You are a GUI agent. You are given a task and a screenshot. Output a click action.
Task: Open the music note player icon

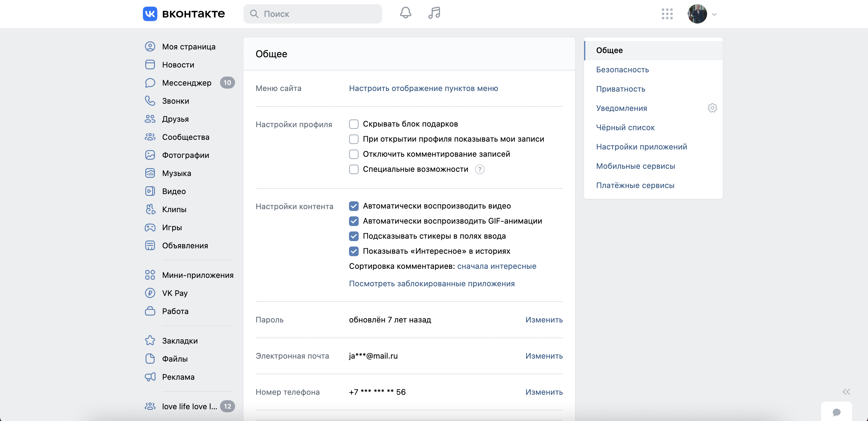tap(434, 13)
